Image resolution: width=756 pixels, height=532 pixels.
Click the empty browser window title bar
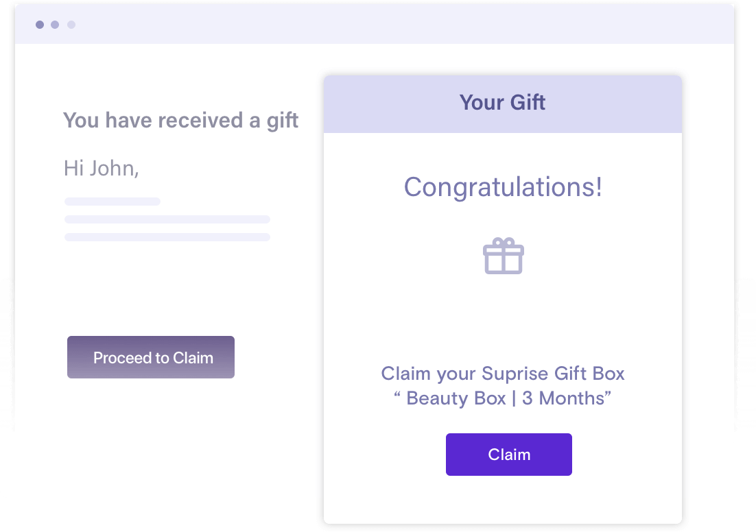tap(375, 24)
